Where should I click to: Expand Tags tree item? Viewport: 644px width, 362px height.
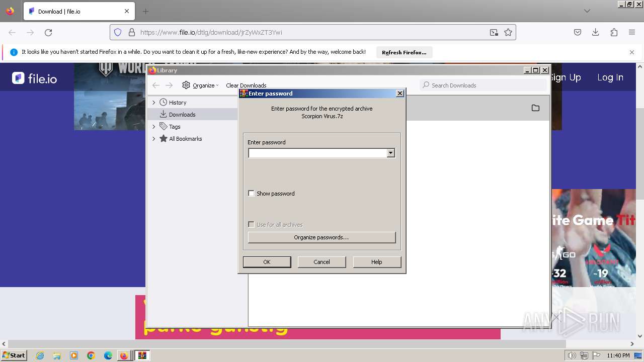tap(154, 127)
